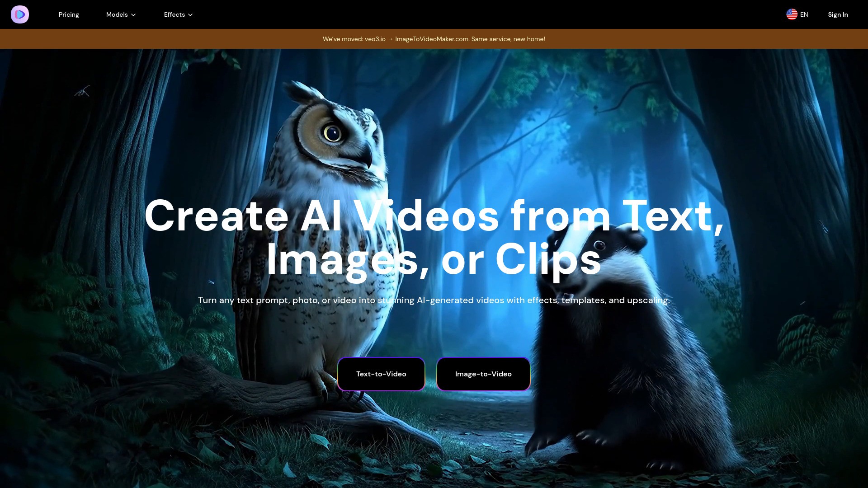The width and height of the screenshot is (868, 488).
Task: Click the Sign In link
Action: (x=838, y=14)
